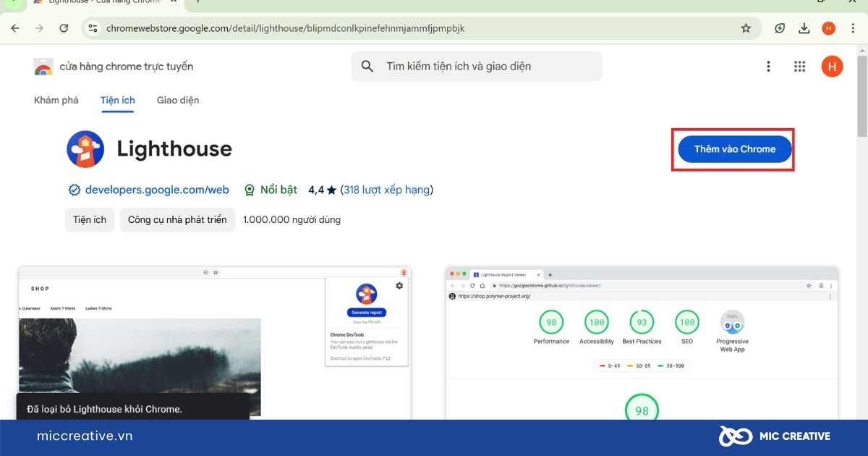Open the Google apps grid
Screen dimensions: 868x456
[799, 67]
